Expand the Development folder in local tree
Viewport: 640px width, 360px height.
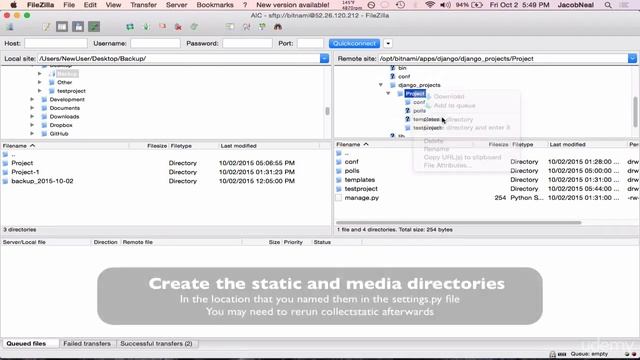click(x=32, y=100)
